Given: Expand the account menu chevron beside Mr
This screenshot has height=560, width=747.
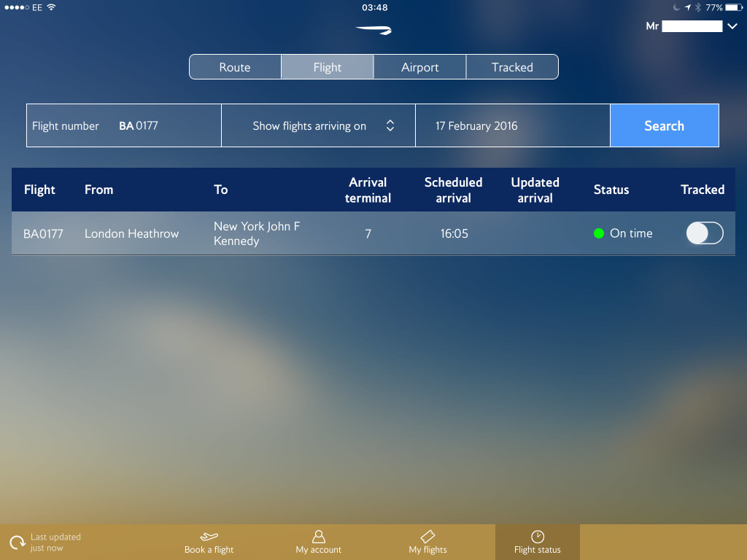Looking at the screenshot, I should 732,26.
